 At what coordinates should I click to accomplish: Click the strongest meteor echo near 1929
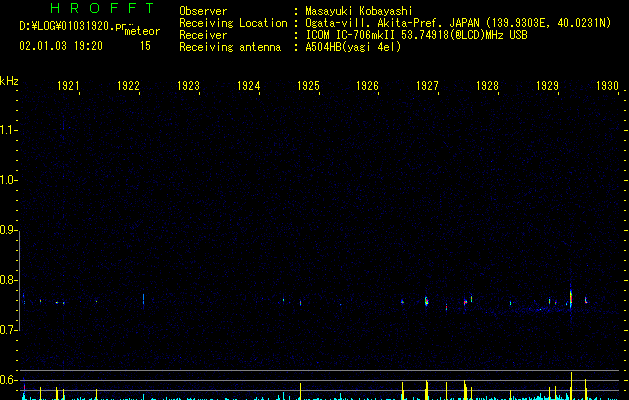(x=571, y=298)
